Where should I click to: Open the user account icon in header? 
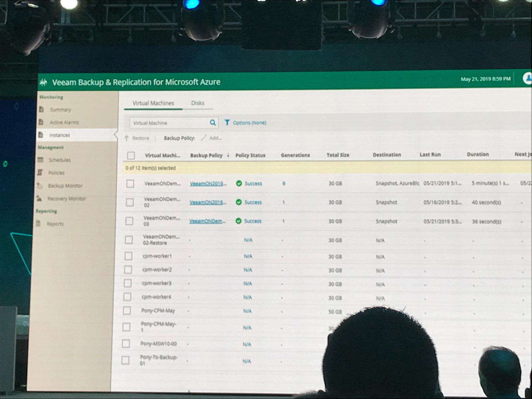pos(528,79)
